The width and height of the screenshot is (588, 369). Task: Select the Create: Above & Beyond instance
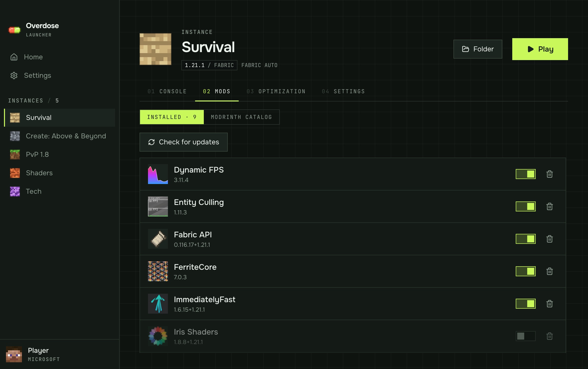click(60, 136)
